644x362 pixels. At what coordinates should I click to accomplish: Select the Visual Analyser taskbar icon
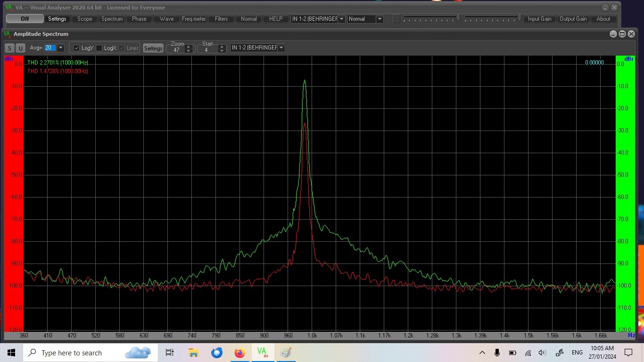tap(263, 353)
